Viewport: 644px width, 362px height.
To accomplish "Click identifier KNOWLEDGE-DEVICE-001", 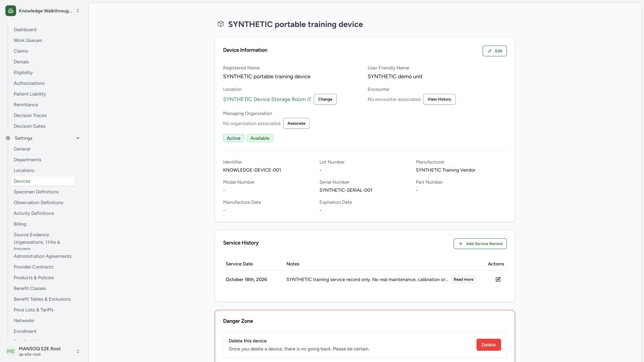I will tap(252, 170).
